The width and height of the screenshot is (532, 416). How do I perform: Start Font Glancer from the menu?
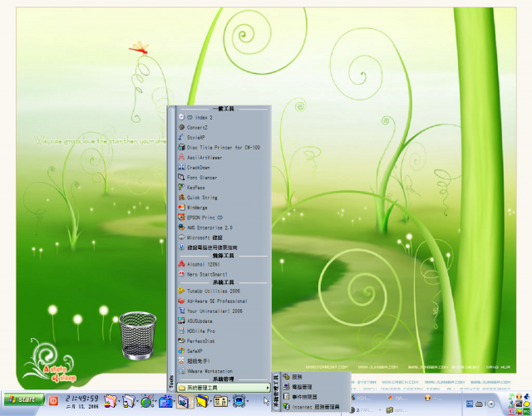[224, 178]
